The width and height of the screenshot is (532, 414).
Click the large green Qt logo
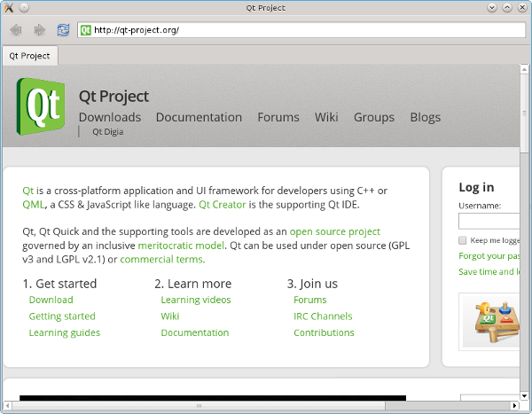pos(42,107)
